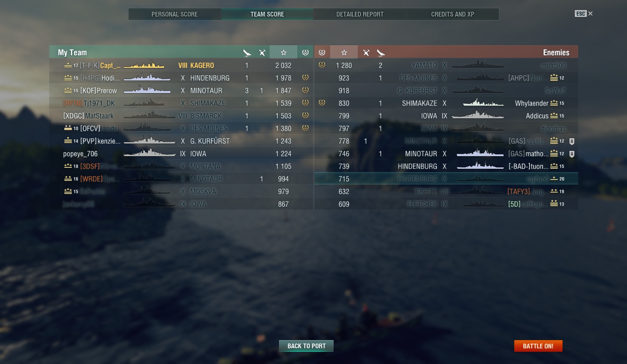Click the Yamato row achievement medal
This screenshot has width=627, height=364.
[x=322, y=65]
